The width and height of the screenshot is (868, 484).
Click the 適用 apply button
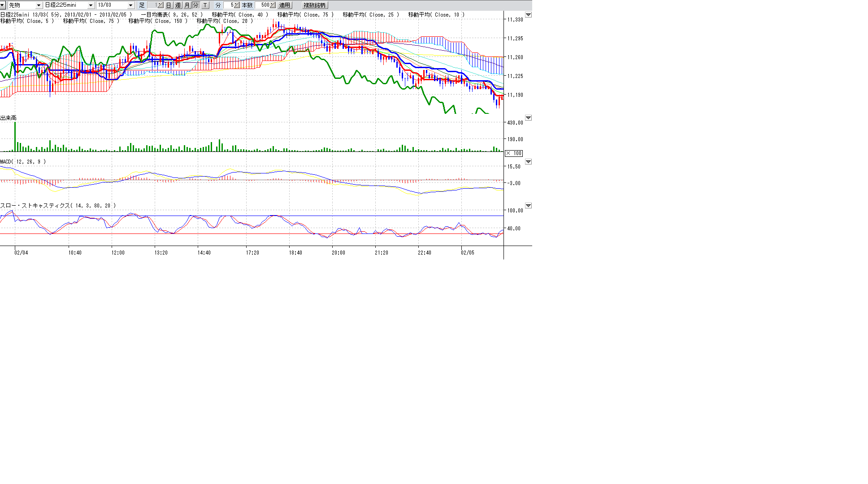tap(284, 5)
